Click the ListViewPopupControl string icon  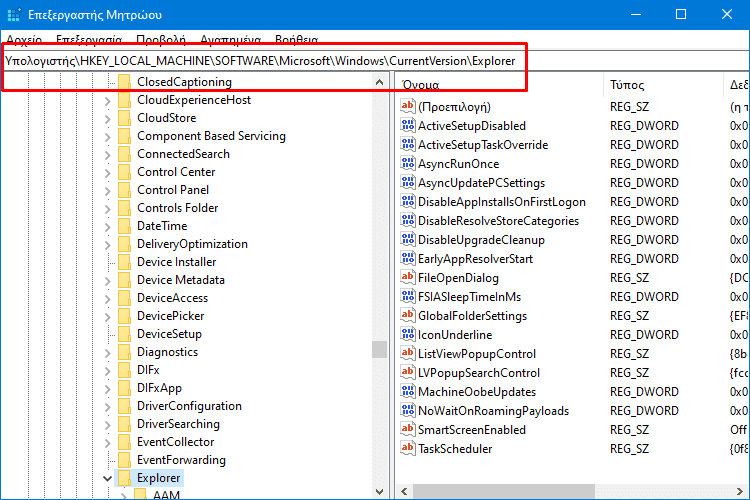pos(408,354)
